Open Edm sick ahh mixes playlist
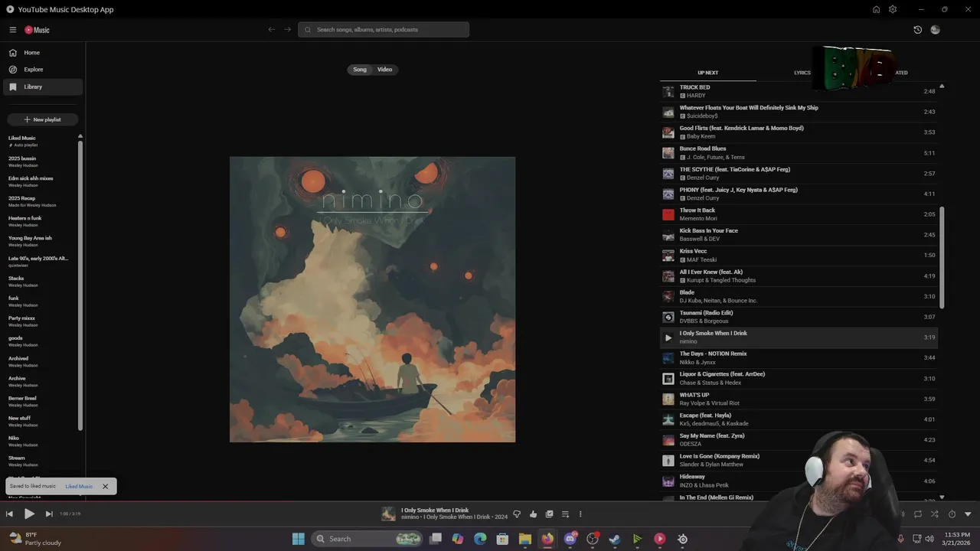 click(x=40, y=181)
